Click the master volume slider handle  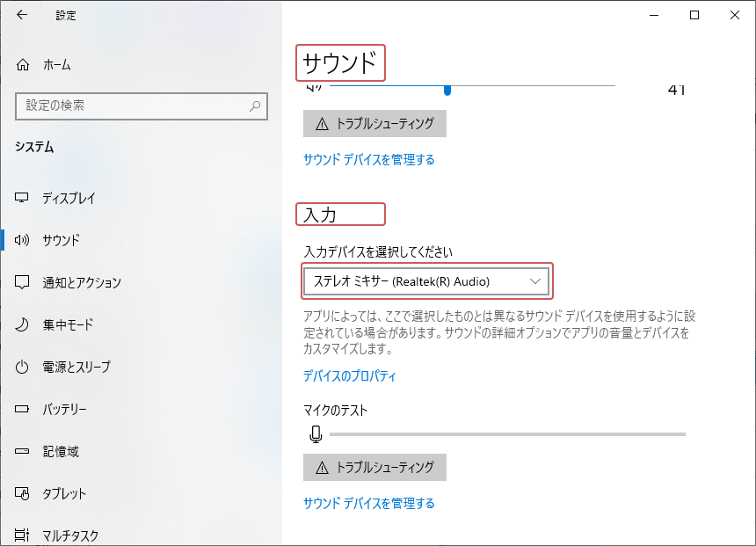click(x=447, y=88)
